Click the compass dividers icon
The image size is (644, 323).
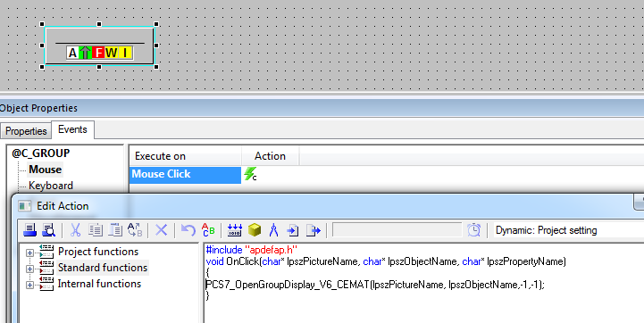click(x=273, y=230)
